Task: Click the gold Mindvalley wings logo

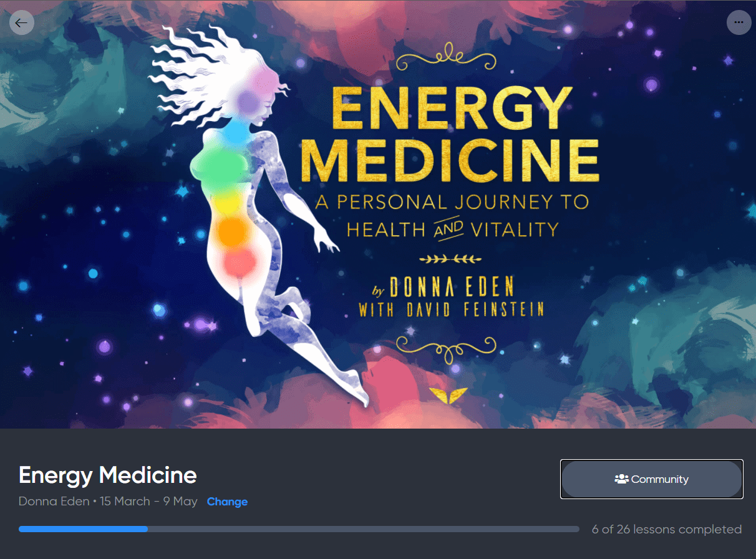Action: [x=449, y=395]
